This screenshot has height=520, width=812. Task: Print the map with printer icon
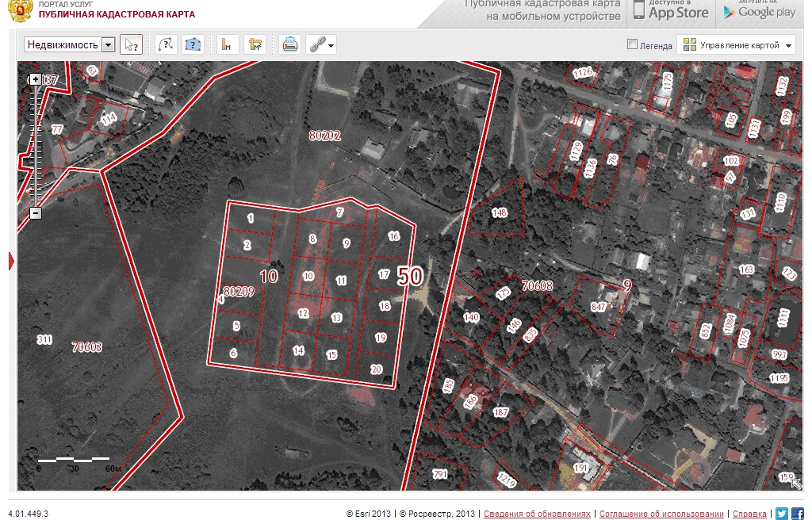pyautogui.click(x=290, y=44)
